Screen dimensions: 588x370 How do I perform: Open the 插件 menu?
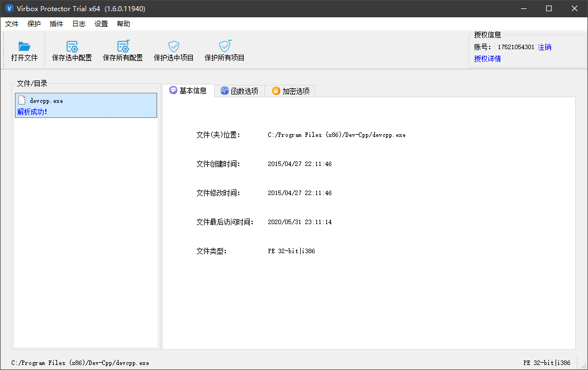(x=56, y=23)
